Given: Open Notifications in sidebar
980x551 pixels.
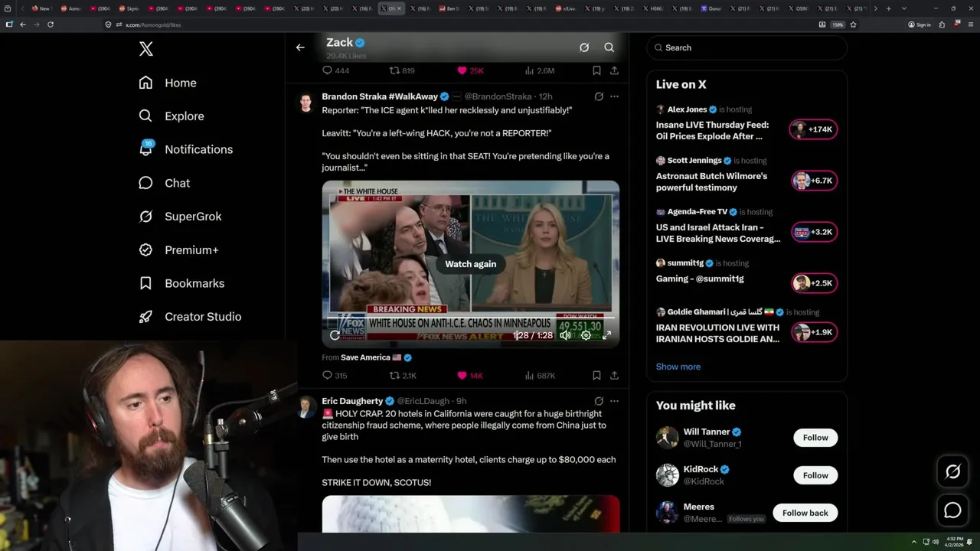Looking at the screenshot, I should (185, 149).
